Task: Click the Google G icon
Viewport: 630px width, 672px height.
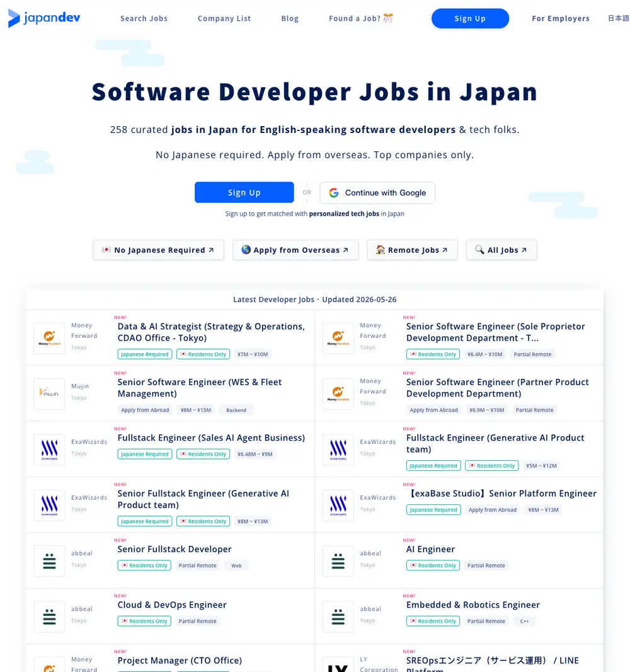Action: [334, 193]
